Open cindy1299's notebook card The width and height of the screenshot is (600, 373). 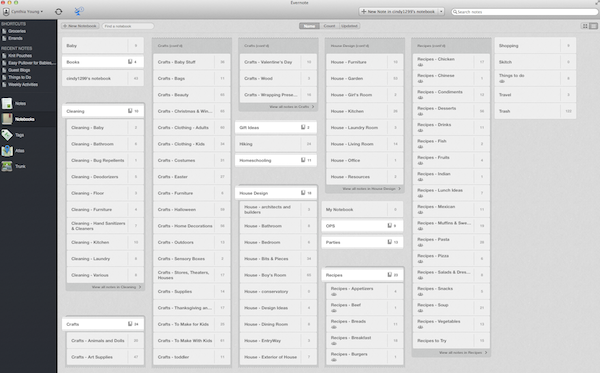[103, 78]
